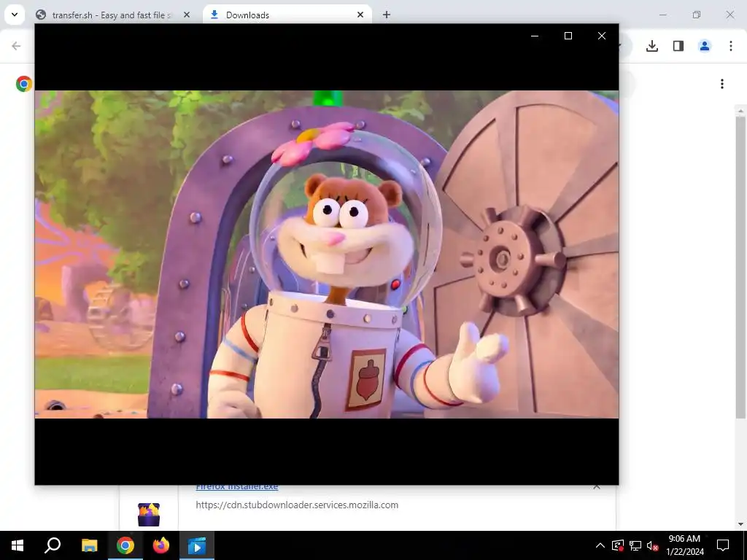
Task: Open Windows taskbar search
Action: 53,545
